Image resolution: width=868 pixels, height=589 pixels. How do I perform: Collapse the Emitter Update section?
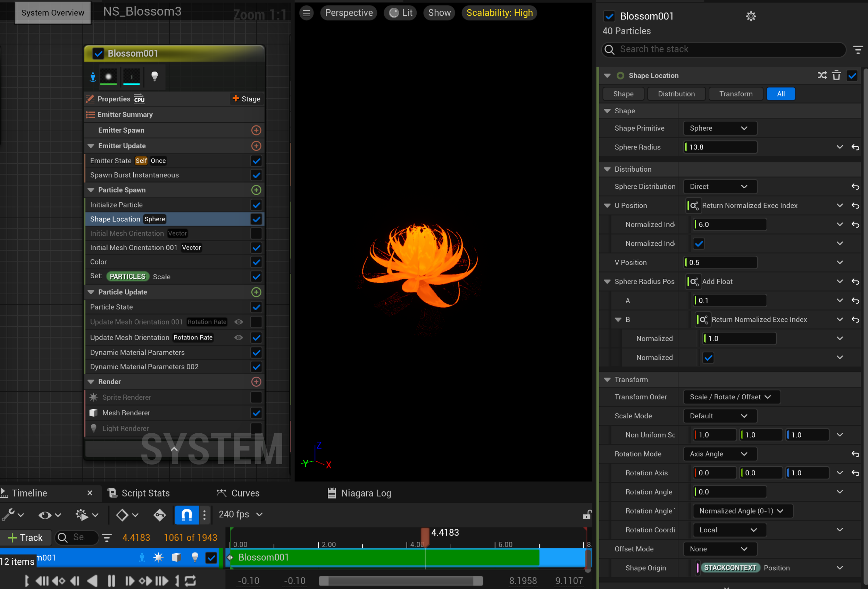(91, 146)
